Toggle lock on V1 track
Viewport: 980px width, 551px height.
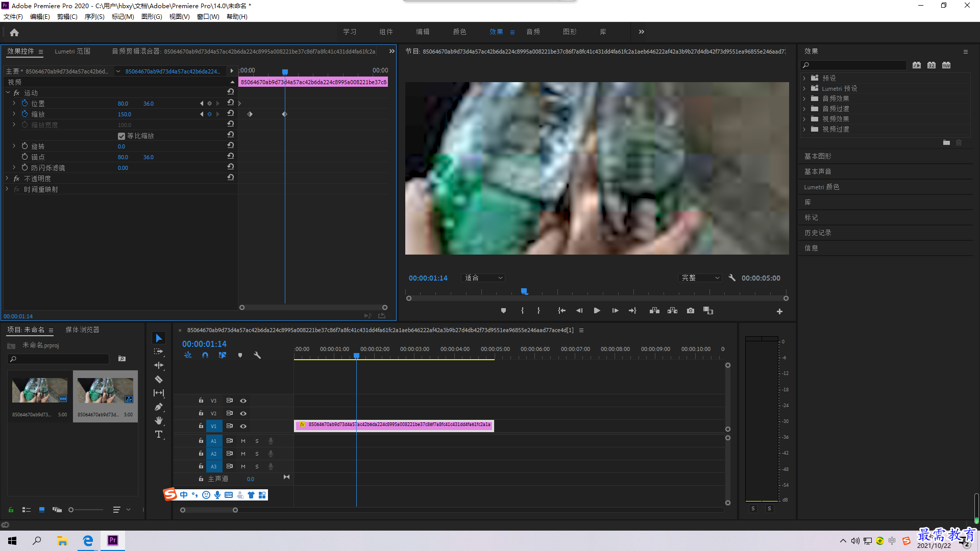pyautogui.click(x=201, y=426)
